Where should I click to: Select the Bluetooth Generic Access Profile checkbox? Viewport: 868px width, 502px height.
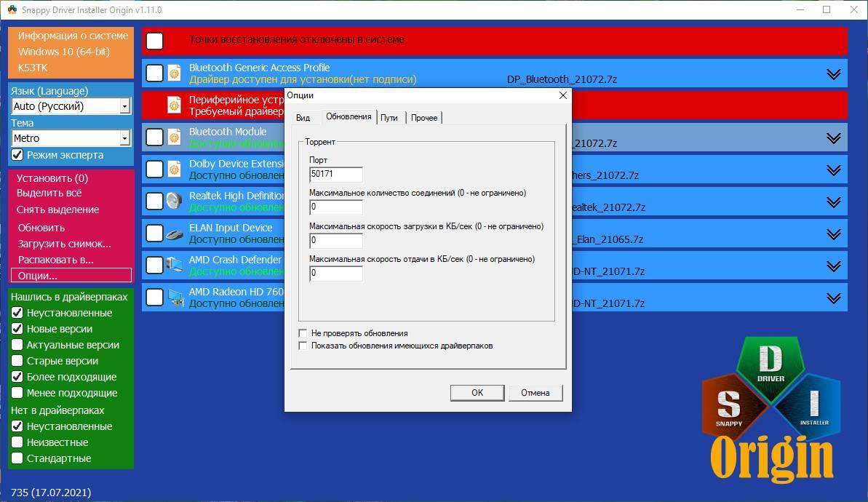tap(154, 73)
